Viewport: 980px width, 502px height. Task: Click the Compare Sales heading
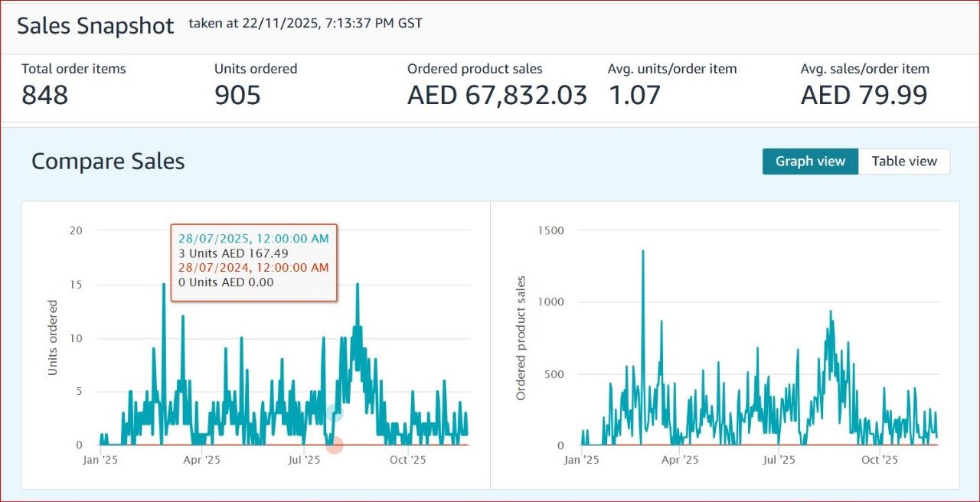click(108, 161)
